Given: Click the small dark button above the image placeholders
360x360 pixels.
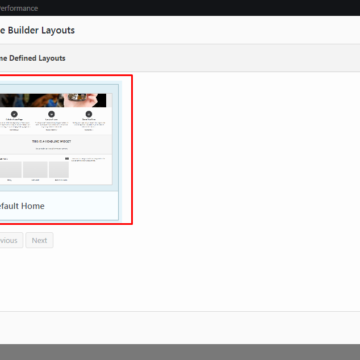Looking at the screenshot, I should [67, 158].
